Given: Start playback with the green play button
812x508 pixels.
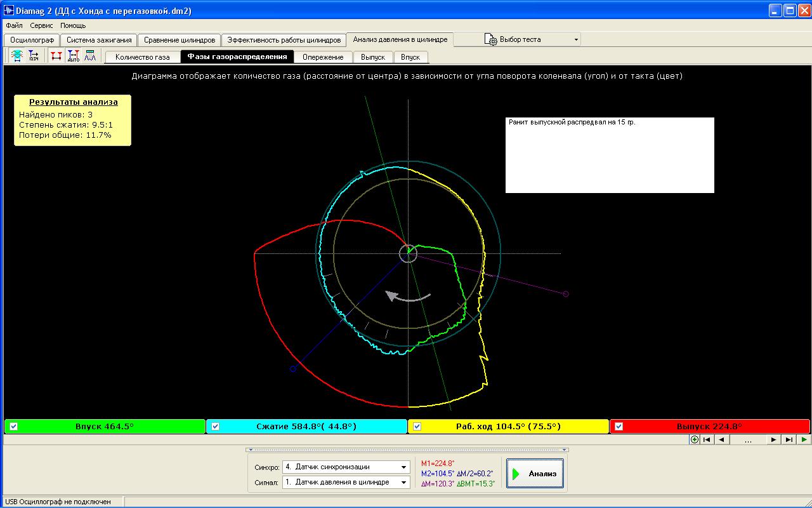Looking at the screenshot, I should [x=804, y=439].
